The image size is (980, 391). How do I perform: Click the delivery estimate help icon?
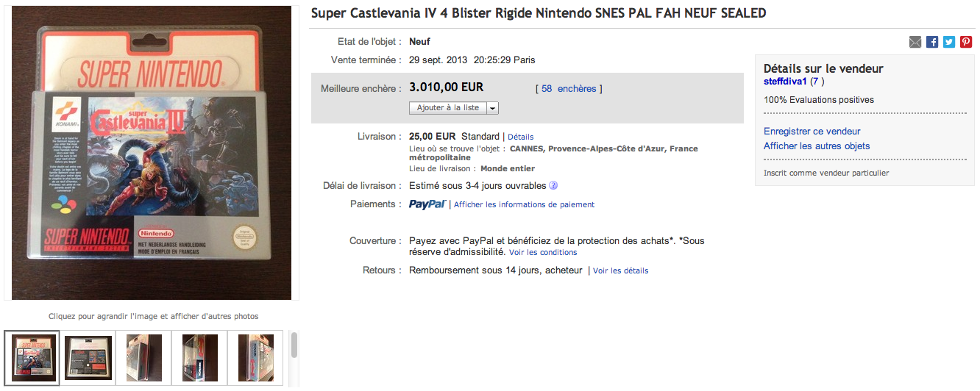pyautogui.click(x=553, y=186)
